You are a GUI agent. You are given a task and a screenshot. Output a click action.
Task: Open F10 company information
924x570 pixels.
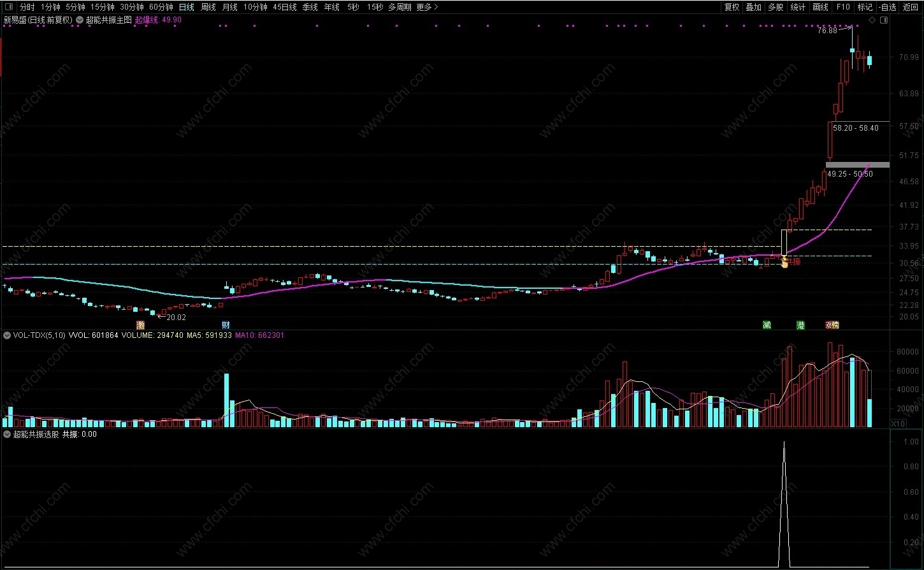pos(843,8)
